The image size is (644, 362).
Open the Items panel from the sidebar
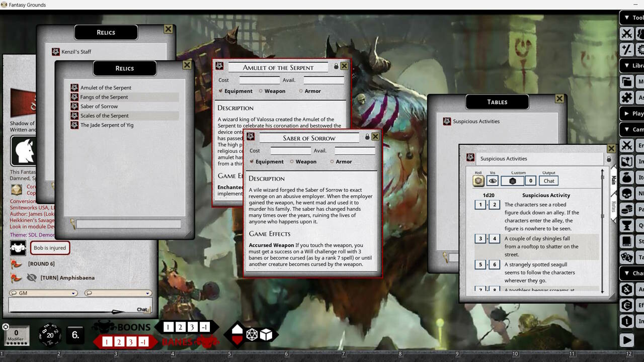click(x=627, y=178)
